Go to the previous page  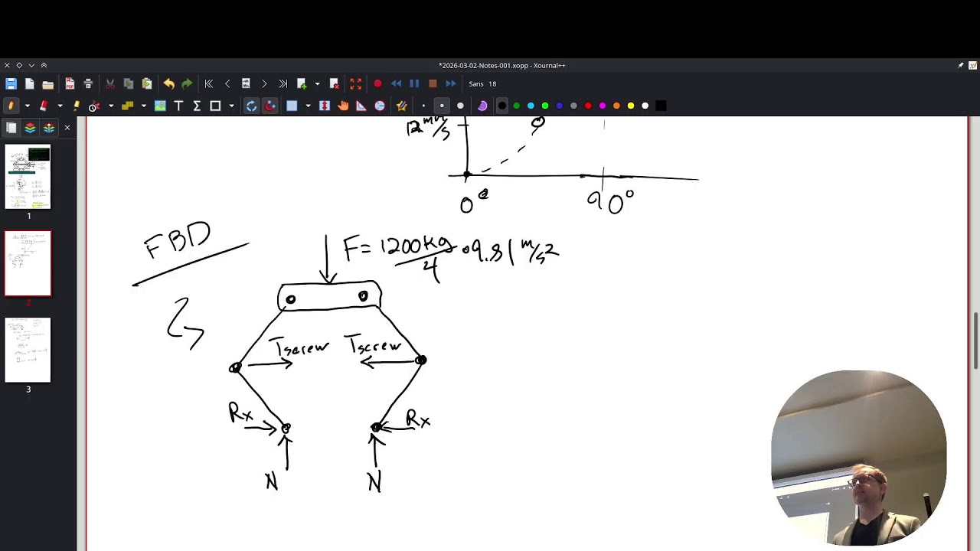[x=227, y=83]
